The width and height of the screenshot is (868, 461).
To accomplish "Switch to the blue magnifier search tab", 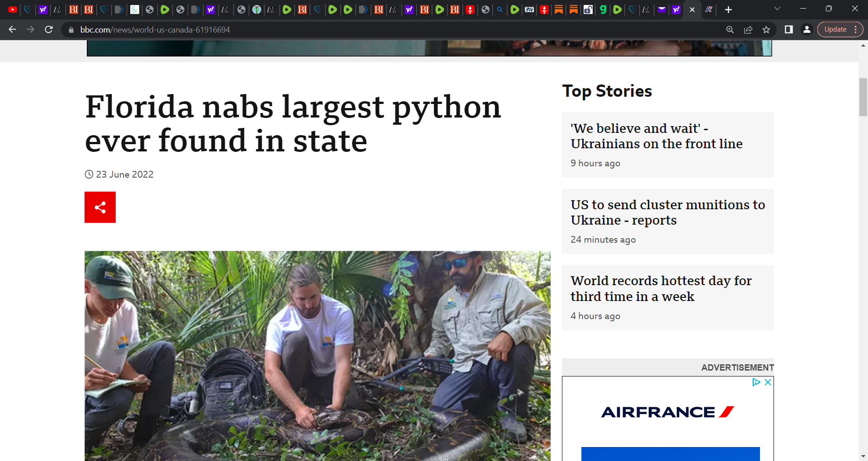I will tap(500, 9).
